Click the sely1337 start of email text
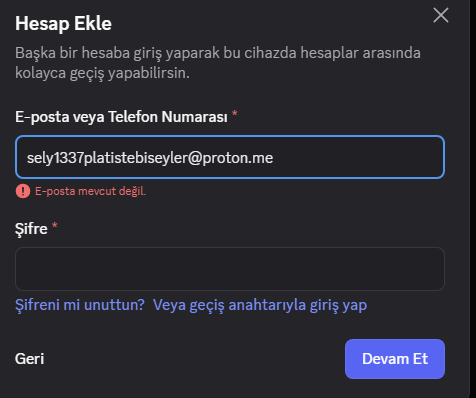 pos(55,158)
